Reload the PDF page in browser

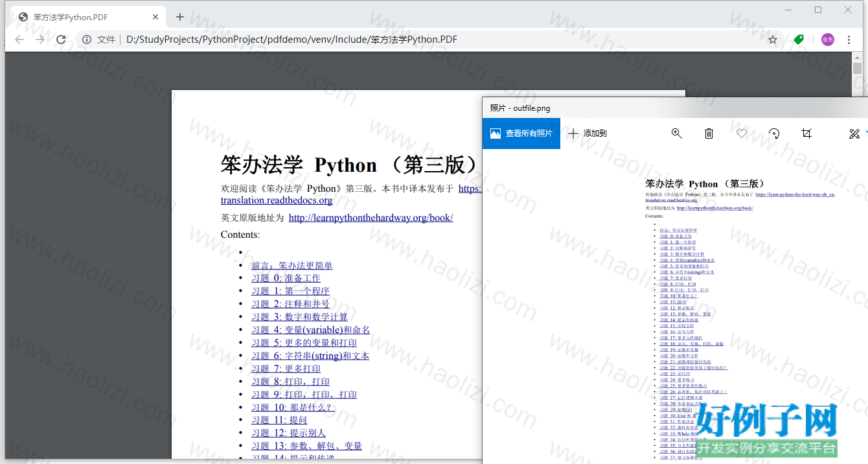click(x=61, y=40)
